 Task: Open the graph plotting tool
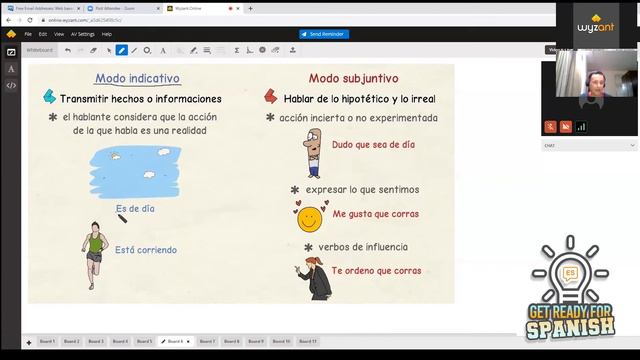(x=249, y=50)
